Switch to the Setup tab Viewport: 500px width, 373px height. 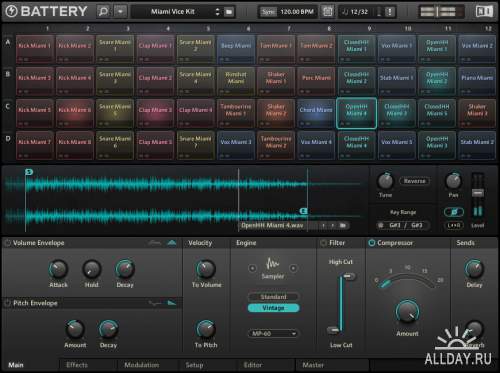coord(194,365)
